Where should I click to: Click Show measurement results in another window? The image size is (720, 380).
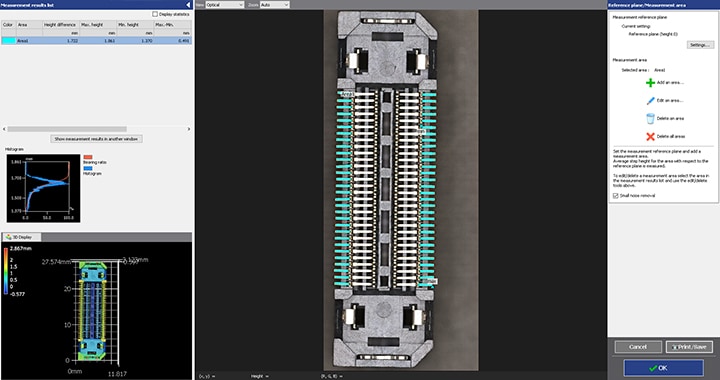coord(96,139)
